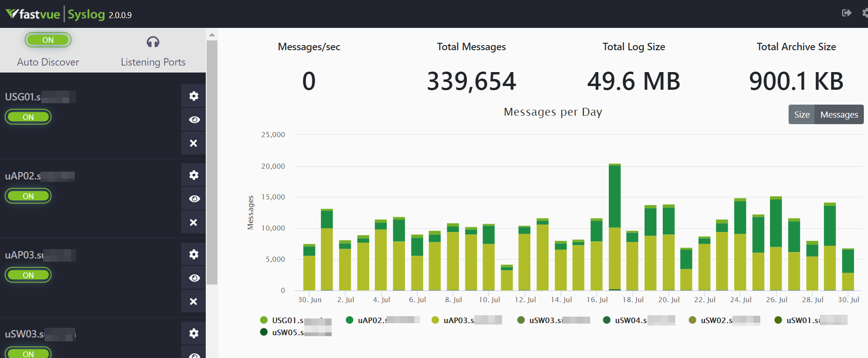
Task: Toggle uSW05 series in chart legend
Action: click(287, 332)
